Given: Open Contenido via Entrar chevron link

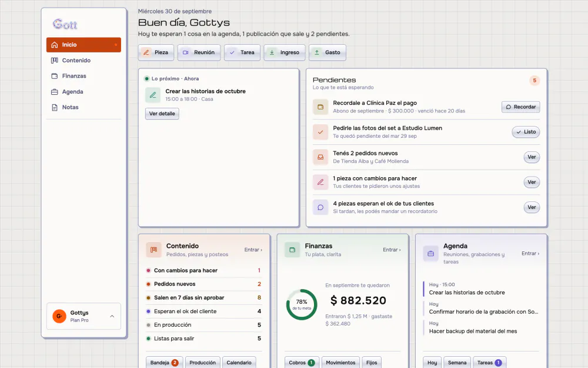Looking at the screenshot, I should (x=253, y=250).
